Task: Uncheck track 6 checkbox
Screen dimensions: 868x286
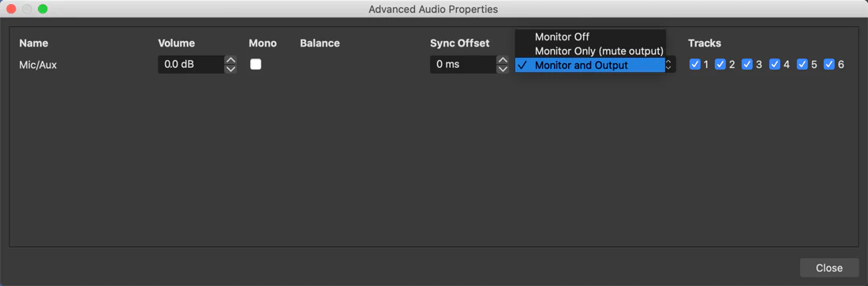Action: 829,64
